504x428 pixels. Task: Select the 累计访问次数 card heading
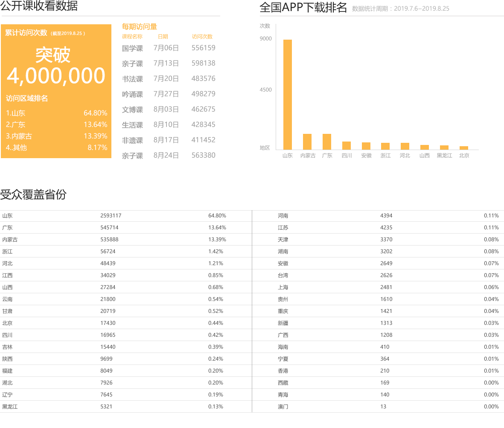tap(26, 33)
